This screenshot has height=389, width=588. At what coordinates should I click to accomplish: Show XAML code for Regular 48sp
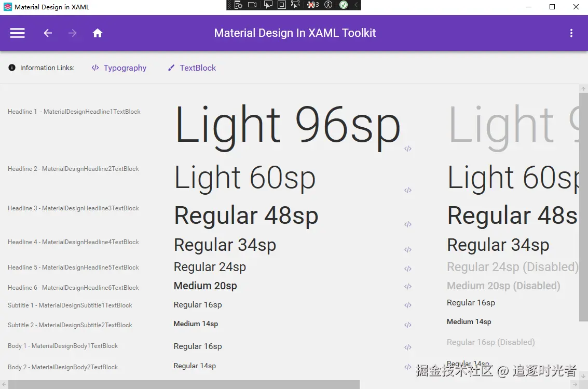[x=408, y=224]
